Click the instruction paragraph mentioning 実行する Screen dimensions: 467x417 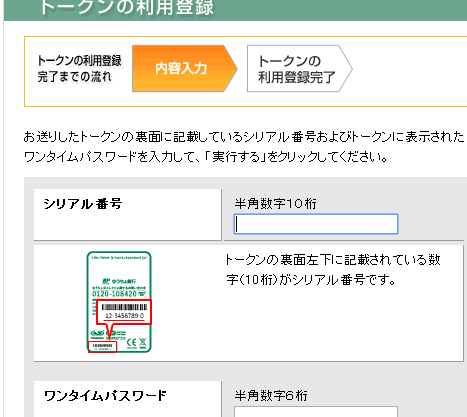(244, 147)
